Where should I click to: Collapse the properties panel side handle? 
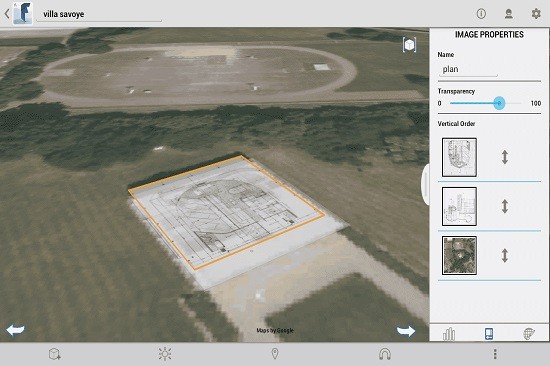point(425,184)
